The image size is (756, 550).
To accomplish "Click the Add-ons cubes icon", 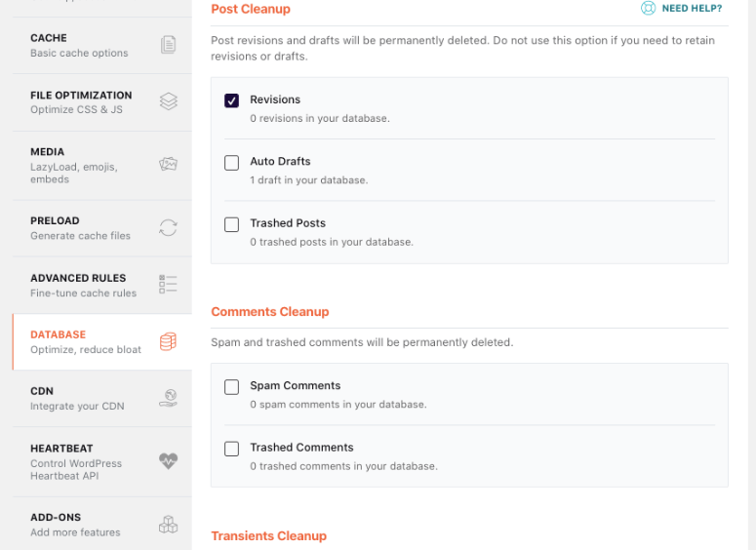I will (168, 525).
